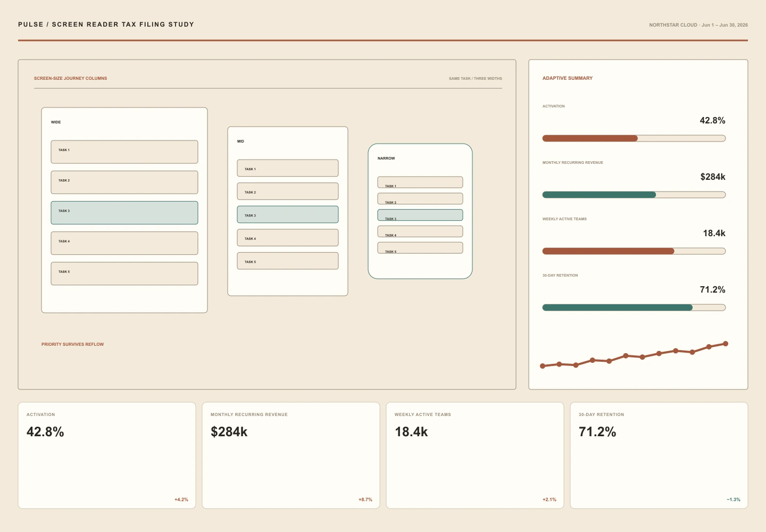Click 42.8% on the bottom Activation card

click(45, 432)
